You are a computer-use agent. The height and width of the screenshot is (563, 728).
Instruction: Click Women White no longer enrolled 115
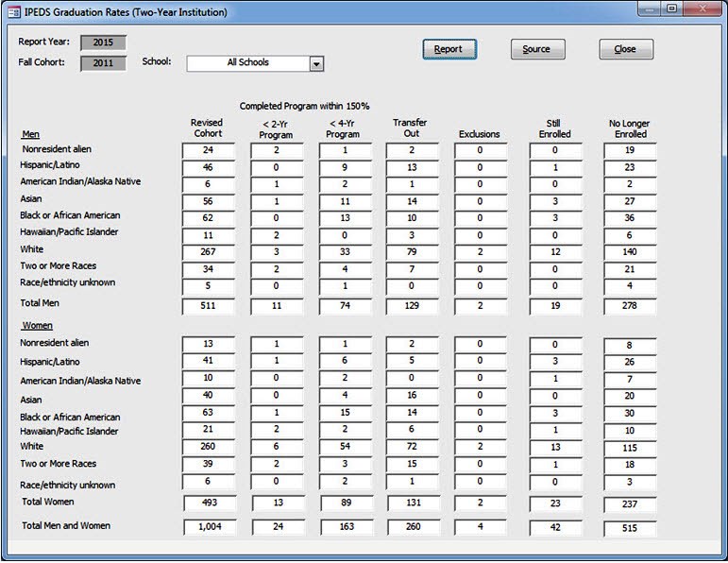(x=630, y=448)
